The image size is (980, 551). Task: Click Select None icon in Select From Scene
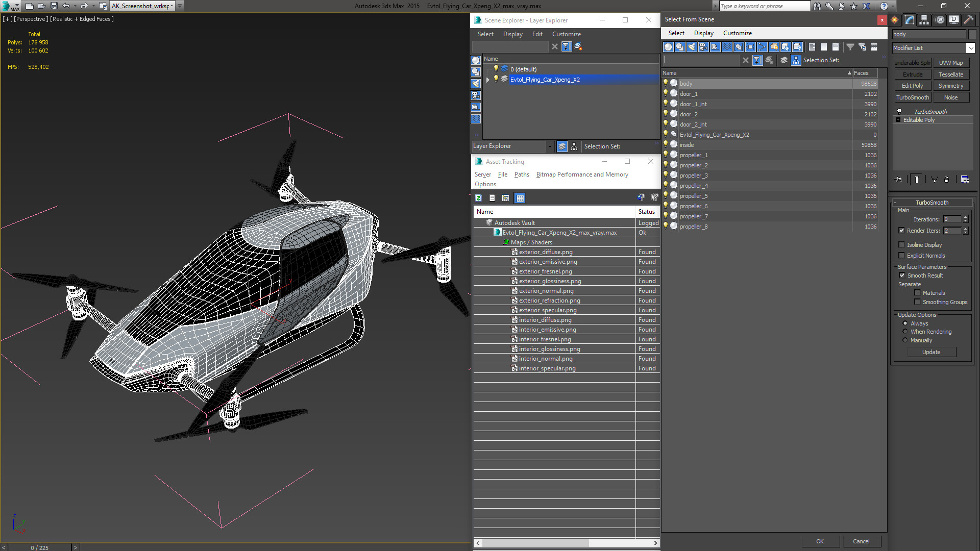point(824,47)
